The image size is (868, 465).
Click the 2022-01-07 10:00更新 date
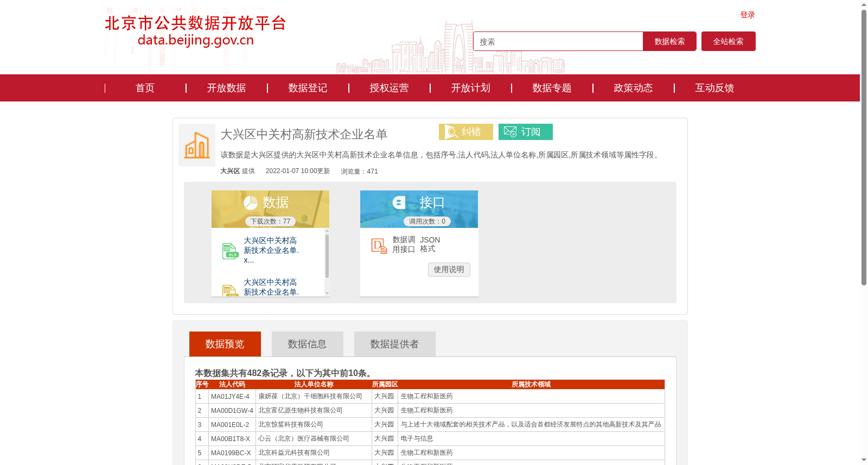[298, 171]
